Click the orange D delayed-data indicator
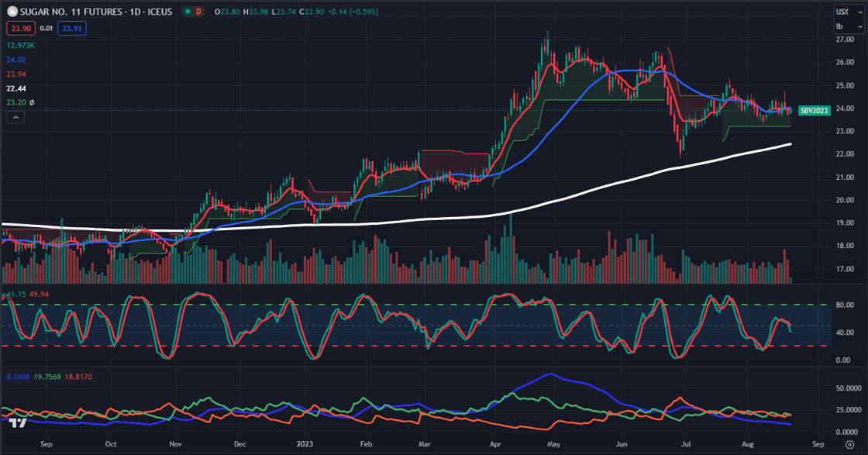Screen dimensions: 868x455 pos(198,12)
